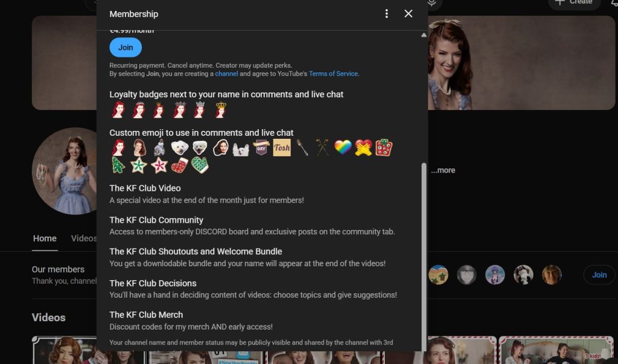Click the gold crown loyalty badge
This screenshot has width=618, height=364.
[221, 110]
